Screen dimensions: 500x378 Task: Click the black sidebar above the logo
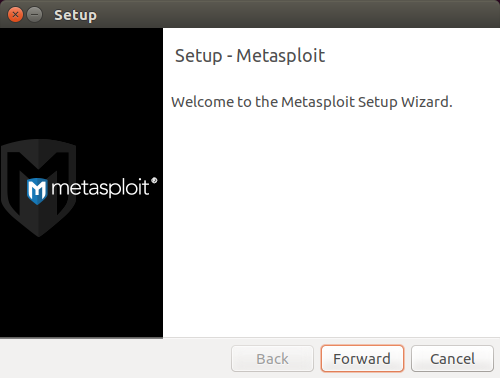click(81, 83)
